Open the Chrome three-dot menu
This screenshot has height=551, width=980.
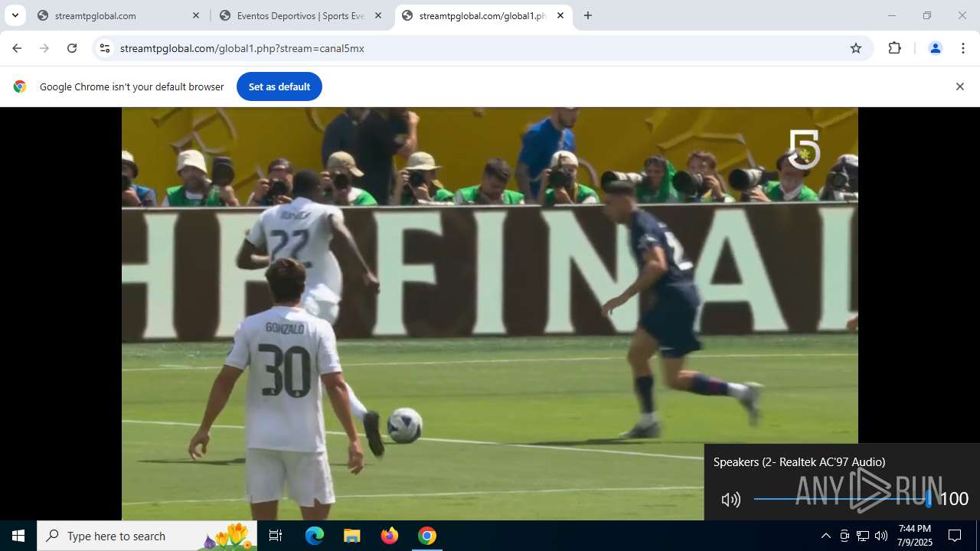pyautogui.click(x=963, y=48)
